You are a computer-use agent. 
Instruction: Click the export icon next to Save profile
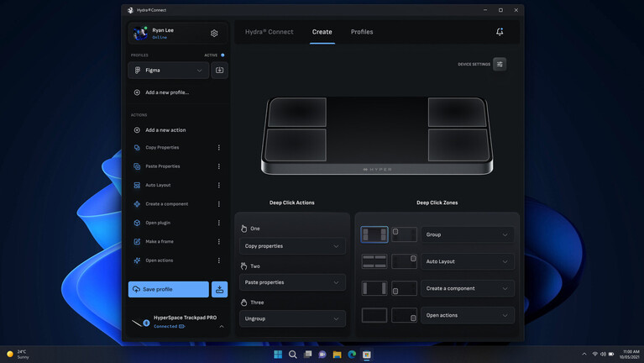coord(219,289)
